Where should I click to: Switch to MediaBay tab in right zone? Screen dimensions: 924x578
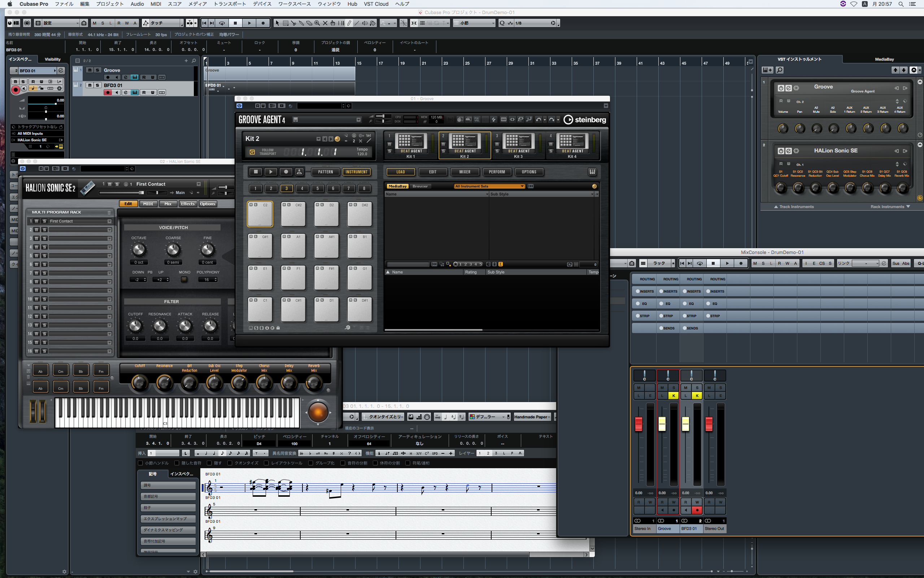coord(884,59)
